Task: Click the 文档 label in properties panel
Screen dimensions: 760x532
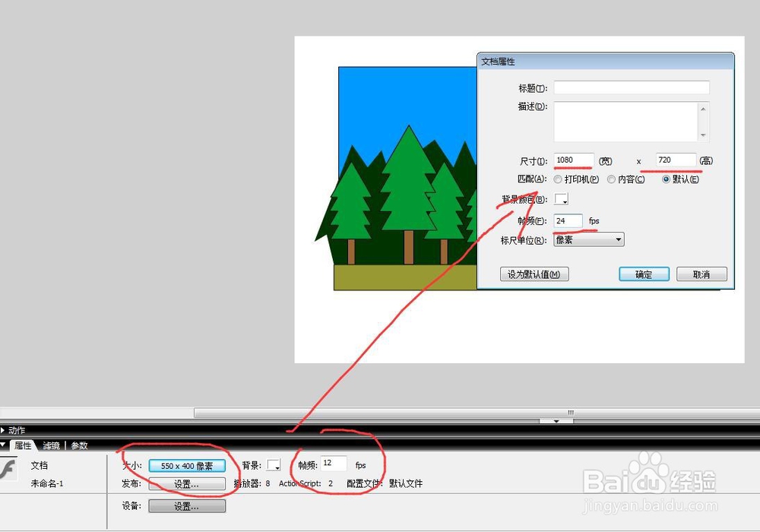Action: pyautogui.click(x=40, y=465)
